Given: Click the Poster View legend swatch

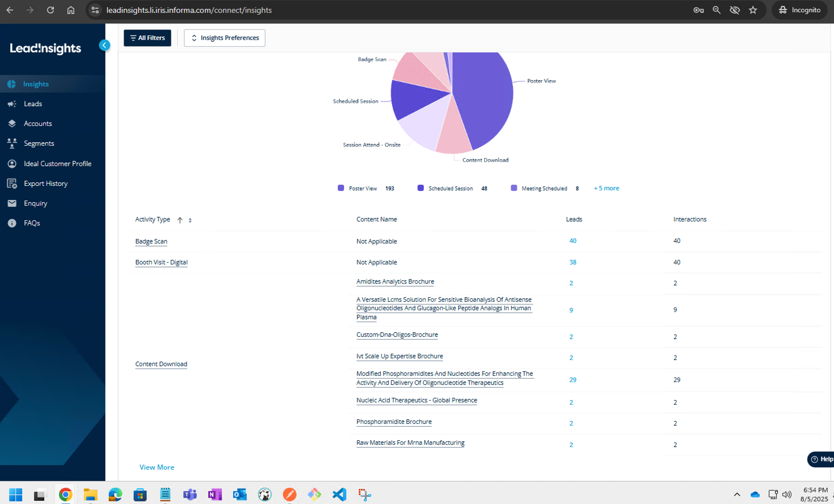Looking at the screenshot, I should tap(341, 188).
